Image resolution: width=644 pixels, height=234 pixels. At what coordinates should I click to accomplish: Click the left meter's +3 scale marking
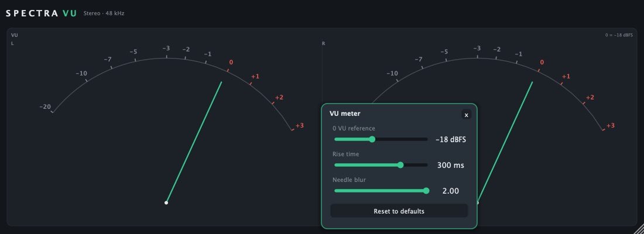click(x=299, y=125)
